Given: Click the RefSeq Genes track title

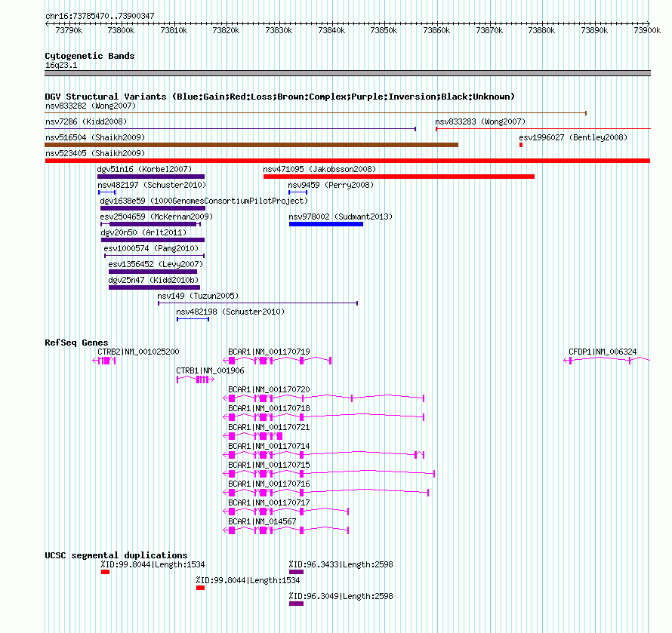Looking at the screenshot, I should coord(76,343).
